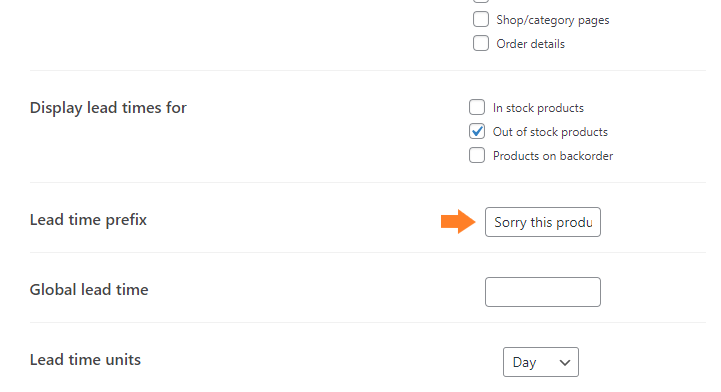Uncheck the Out of stock products checkbox
The width and height of the screenshot is (721, 392).
click(x=477, y=131)
